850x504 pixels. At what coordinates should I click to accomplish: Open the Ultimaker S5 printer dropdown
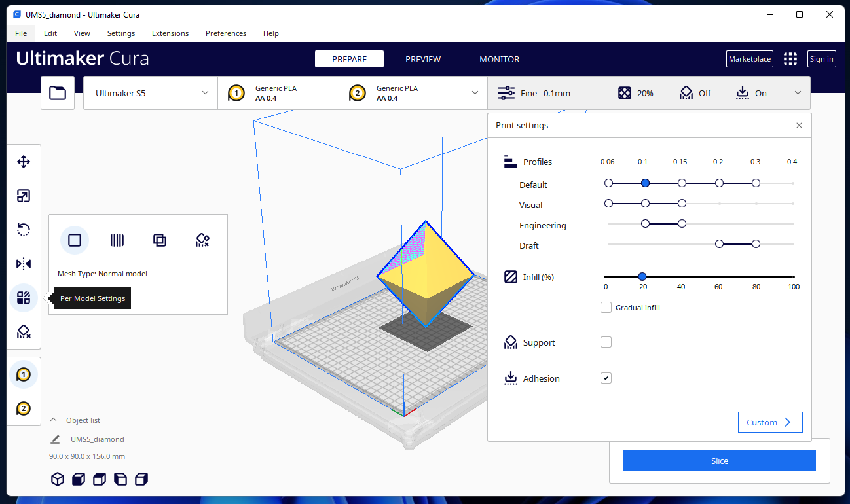[151, 93]
